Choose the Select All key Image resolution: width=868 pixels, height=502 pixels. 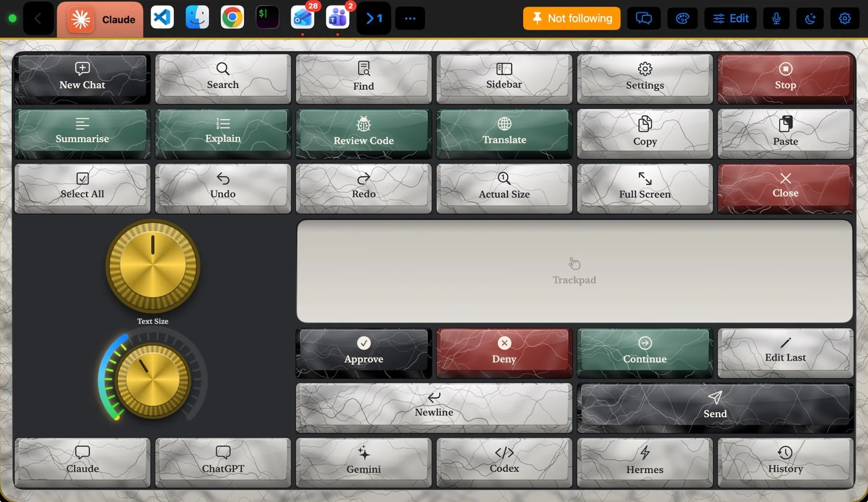point(82,188)
